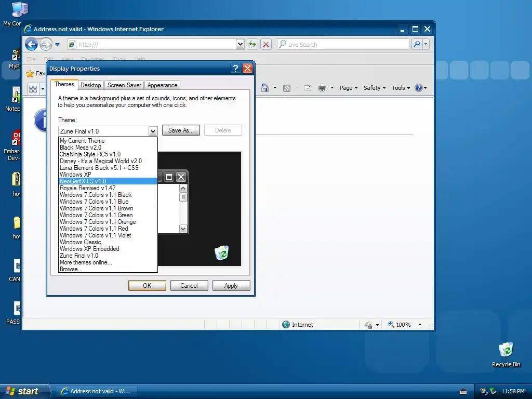
Task: Choose Windows 7 Colors v1.1 Violet
Action: 108,235
